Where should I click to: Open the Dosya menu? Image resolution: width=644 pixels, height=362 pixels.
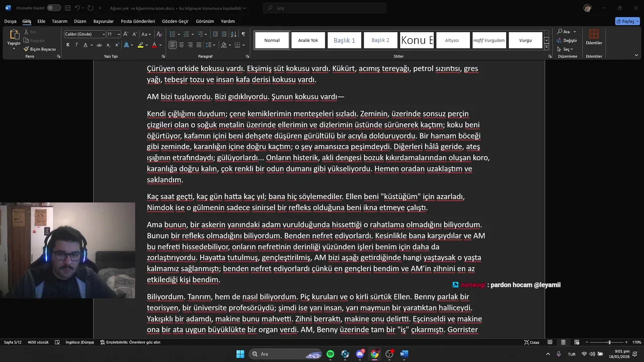(11, 21)
